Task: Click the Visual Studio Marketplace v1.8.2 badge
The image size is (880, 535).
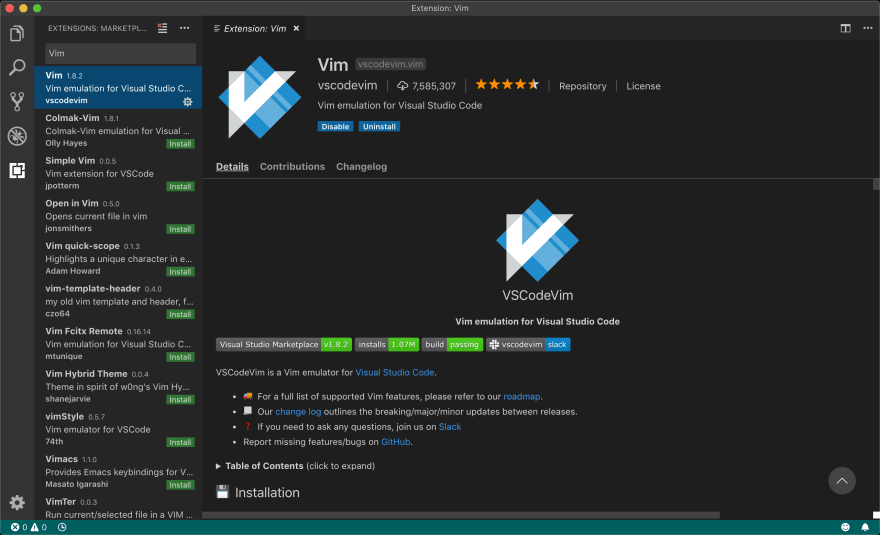Action: click(283, 345)
